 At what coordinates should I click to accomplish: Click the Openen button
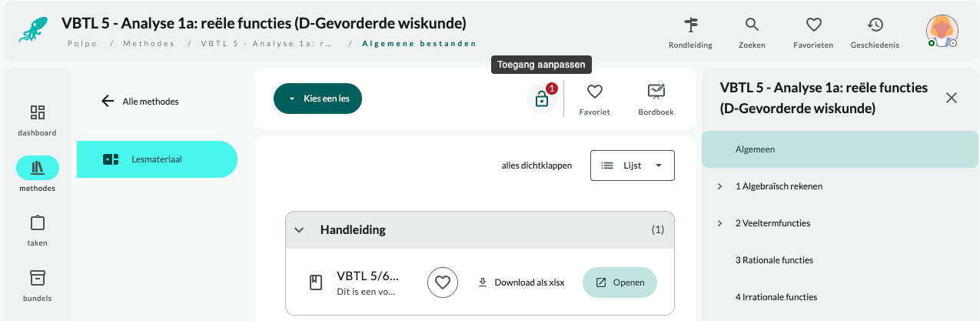tap(620, 283)
